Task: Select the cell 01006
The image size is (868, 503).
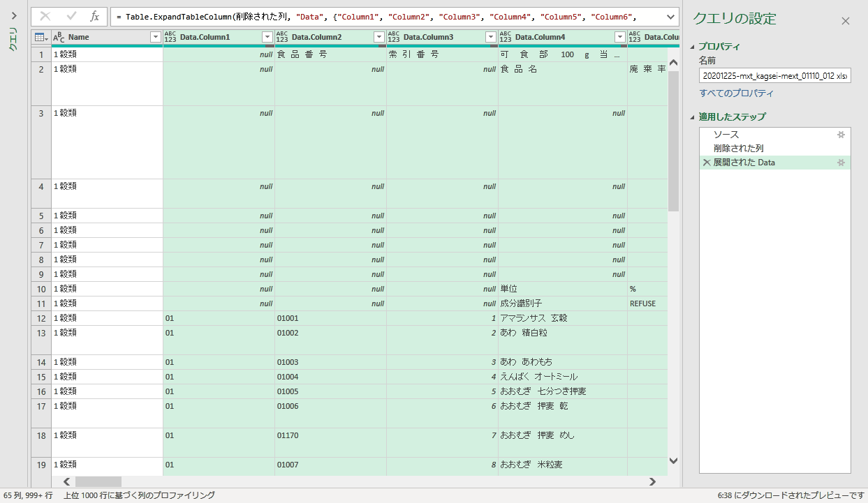Action: pos(330,413)
